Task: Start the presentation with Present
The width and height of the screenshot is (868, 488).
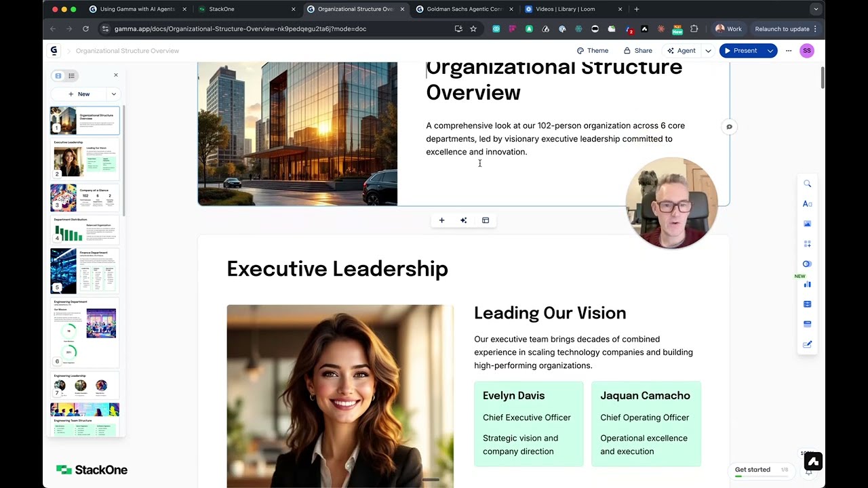Action: point(741,51)
